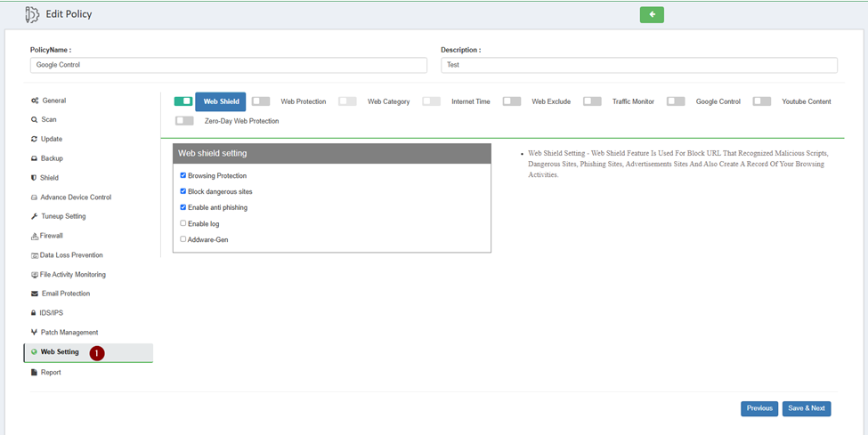Click the Patch Management branch icon
The height and width of the screenshot is (435, 868).
click(x=35, y=332)
